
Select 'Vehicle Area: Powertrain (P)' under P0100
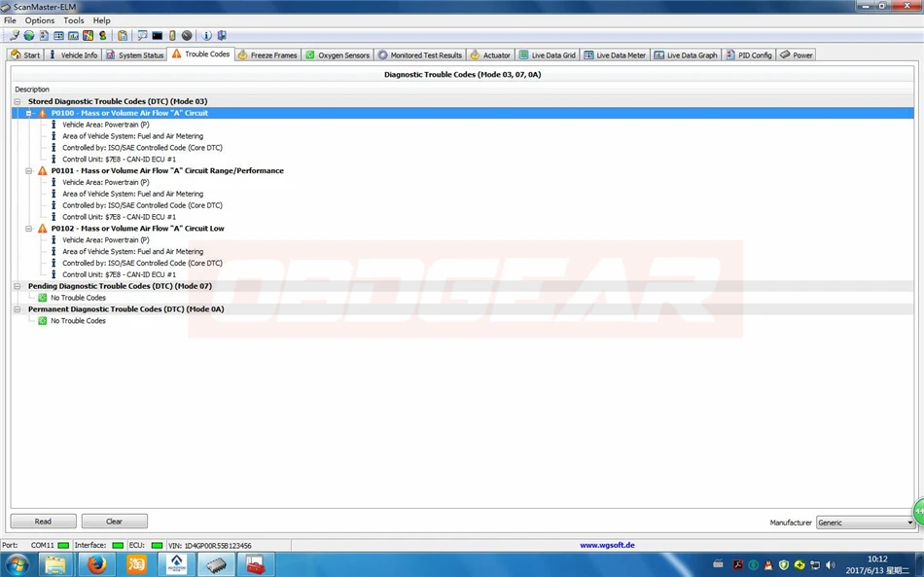click(105, 125)
